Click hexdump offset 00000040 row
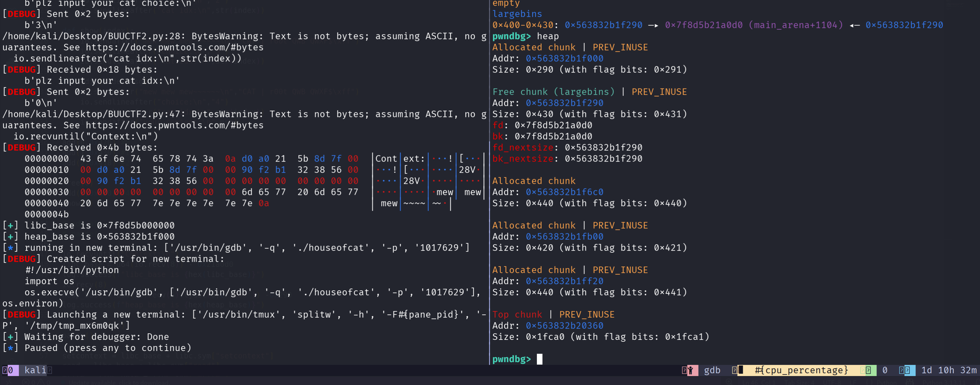The width and height of the screenshot is (980, 385). (238, 203)
